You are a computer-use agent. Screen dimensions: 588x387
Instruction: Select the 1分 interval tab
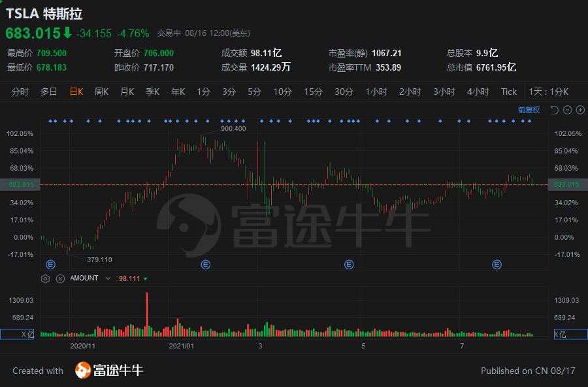204,92
